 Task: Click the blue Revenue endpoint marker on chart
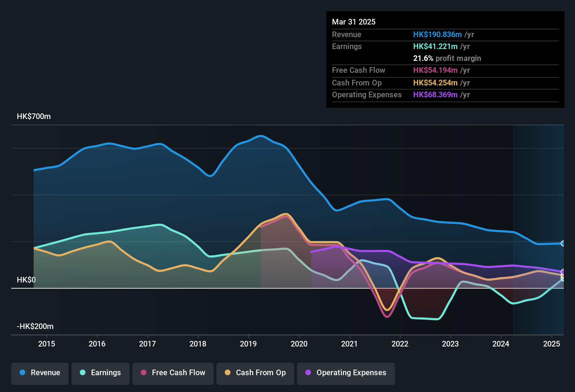click(562, 243)
